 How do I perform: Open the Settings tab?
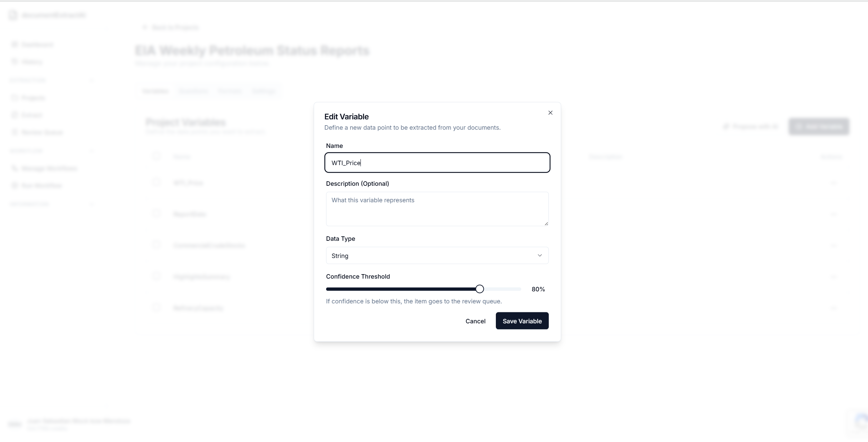264,91
